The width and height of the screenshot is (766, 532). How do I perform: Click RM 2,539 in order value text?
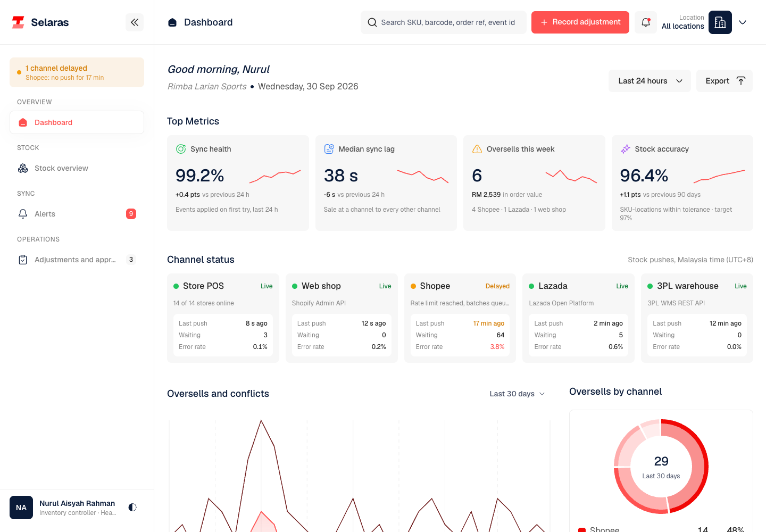pos(507,195)
